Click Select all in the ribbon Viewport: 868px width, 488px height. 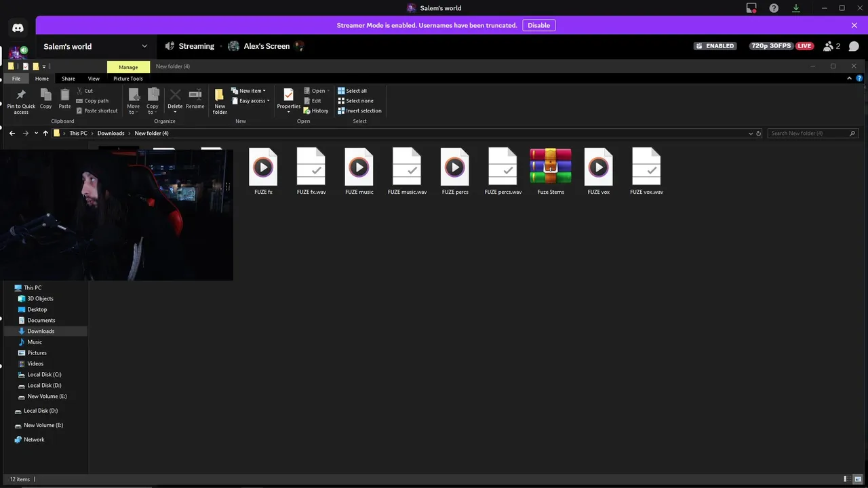(353, 91)
